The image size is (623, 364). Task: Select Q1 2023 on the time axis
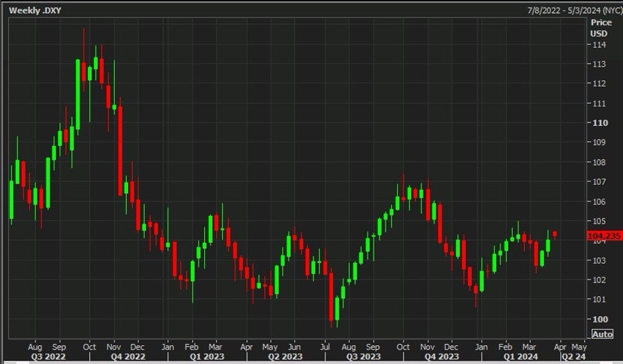(x=208, y=357)
